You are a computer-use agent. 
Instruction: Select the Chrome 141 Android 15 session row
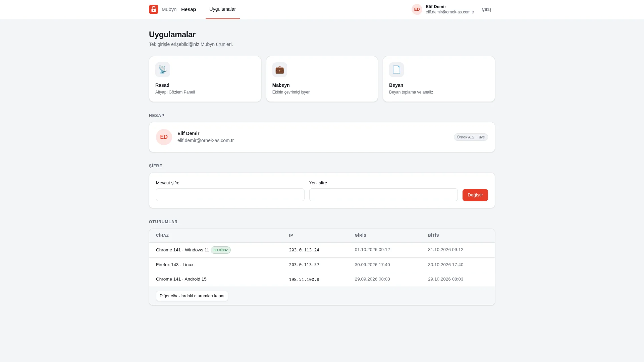(322, 279)
